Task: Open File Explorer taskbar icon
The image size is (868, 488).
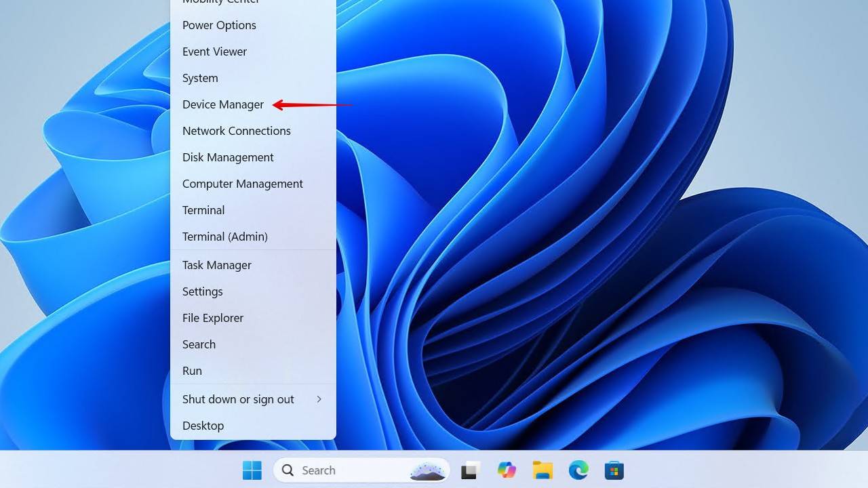Action: (x=542, y=470)
